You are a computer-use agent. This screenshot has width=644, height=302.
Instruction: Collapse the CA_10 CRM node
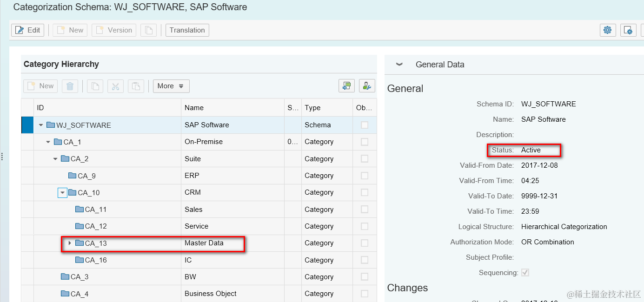(x=62, y=192)
